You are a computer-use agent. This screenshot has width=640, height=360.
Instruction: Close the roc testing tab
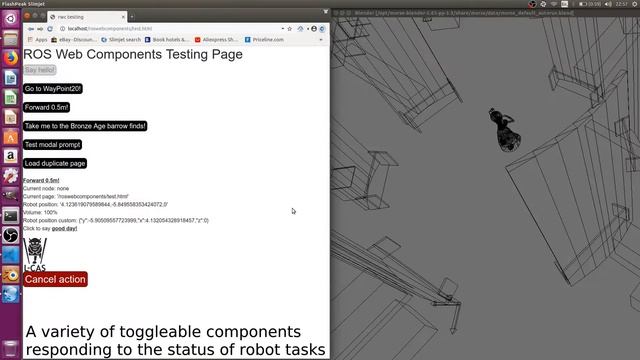click(x=123, y=17)
